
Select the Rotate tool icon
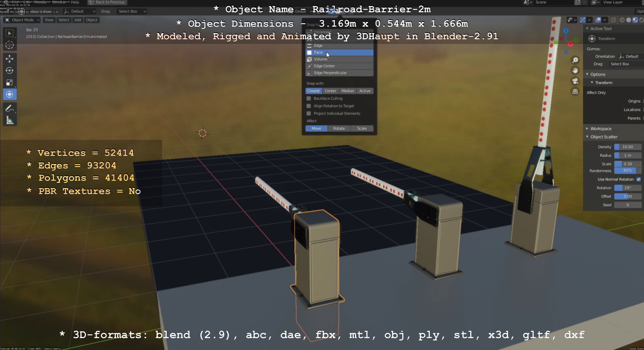point(10,71)
